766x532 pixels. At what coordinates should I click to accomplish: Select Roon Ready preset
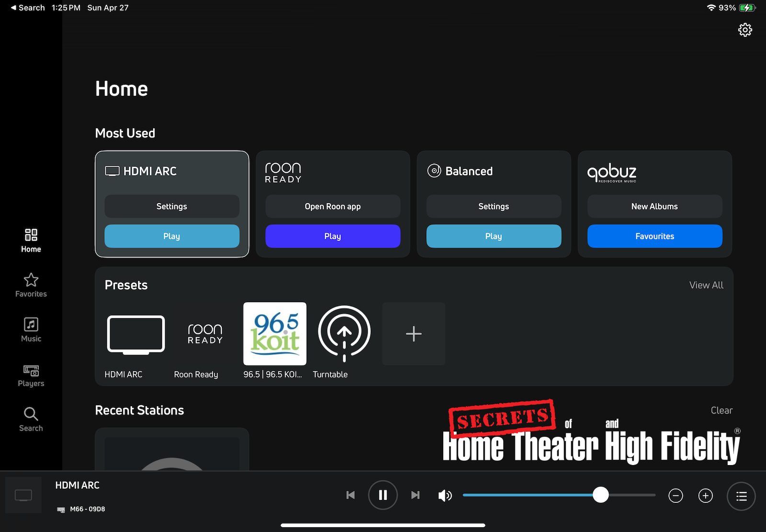point(205,334)
